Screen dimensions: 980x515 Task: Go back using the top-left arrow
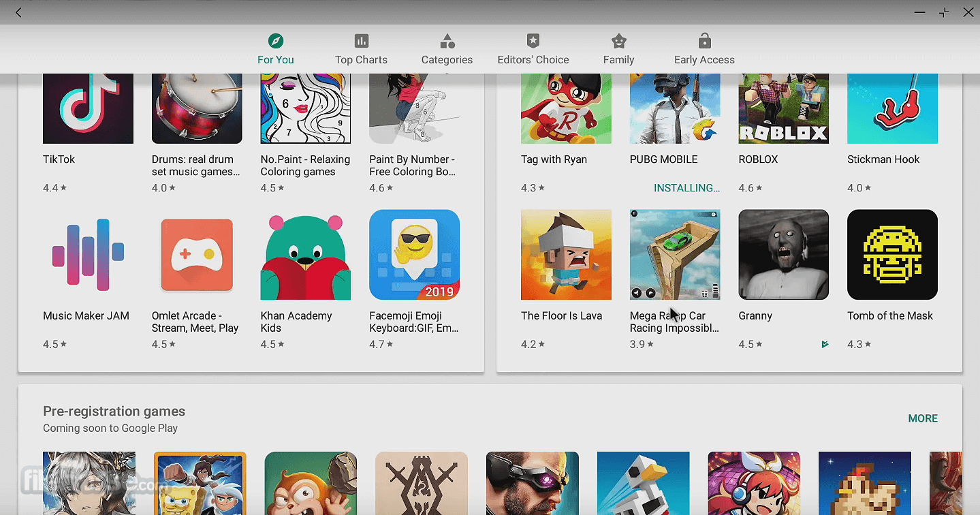pos(18,12)
